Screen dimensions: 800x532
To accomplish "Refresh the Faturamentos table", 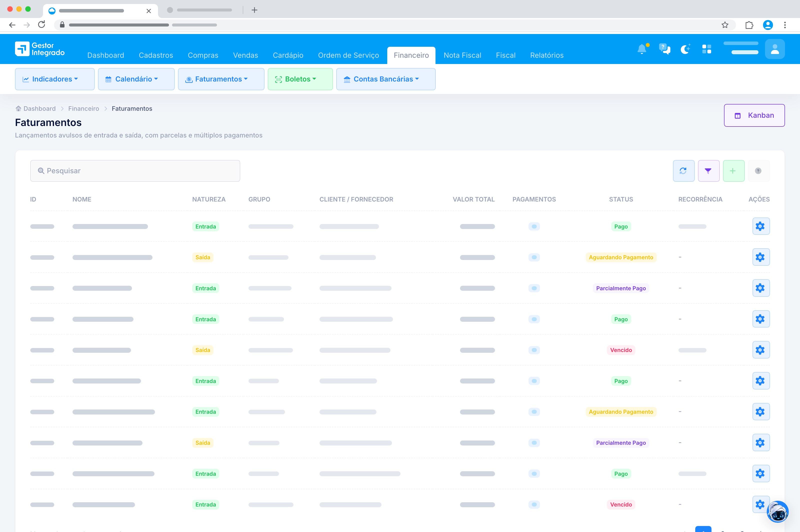I will point(683,171).
